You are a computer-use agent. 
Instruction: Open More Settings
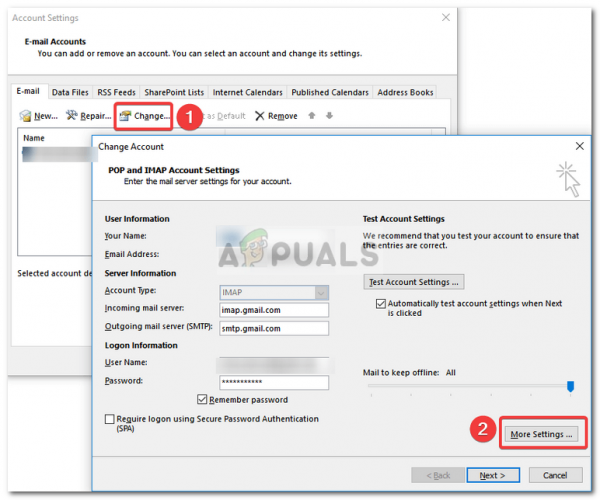coord(541,434)
